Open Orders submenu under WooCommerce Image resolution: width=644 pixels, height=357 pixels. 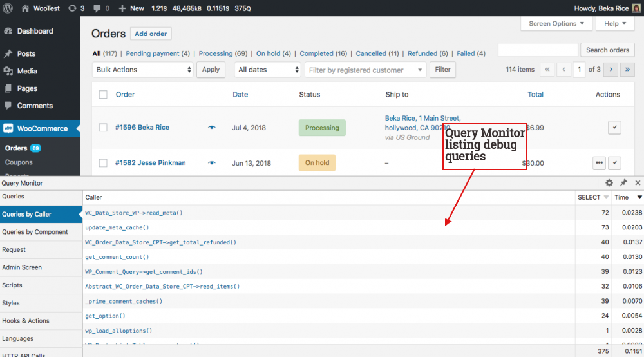[16, 148]
